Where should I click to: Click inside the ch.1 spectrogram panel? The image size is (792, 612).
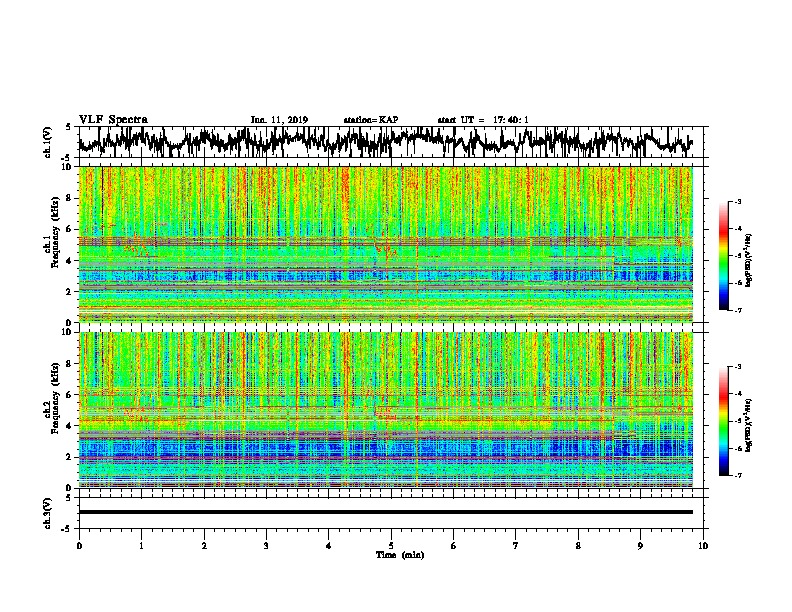(x=385, y=244)
